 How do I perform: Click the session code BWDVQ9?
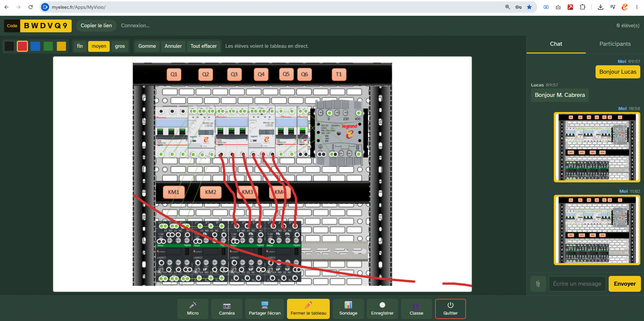[x=46, y=26]
